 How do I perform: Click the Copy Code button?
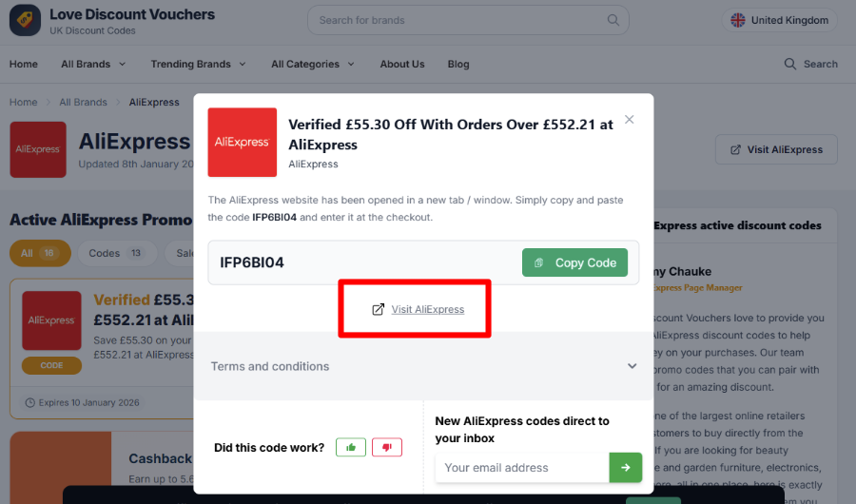click(x=574, y=262)
